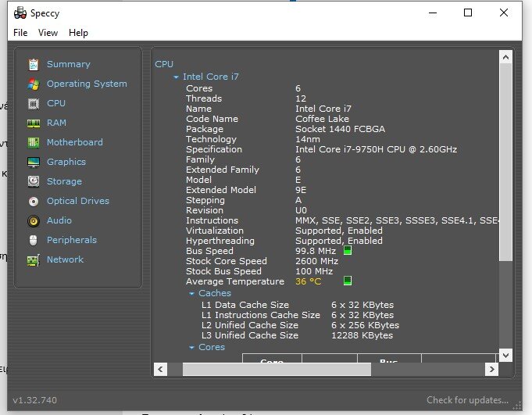
Task: Click the Extended Model 9E value
Action: (301, 190)
